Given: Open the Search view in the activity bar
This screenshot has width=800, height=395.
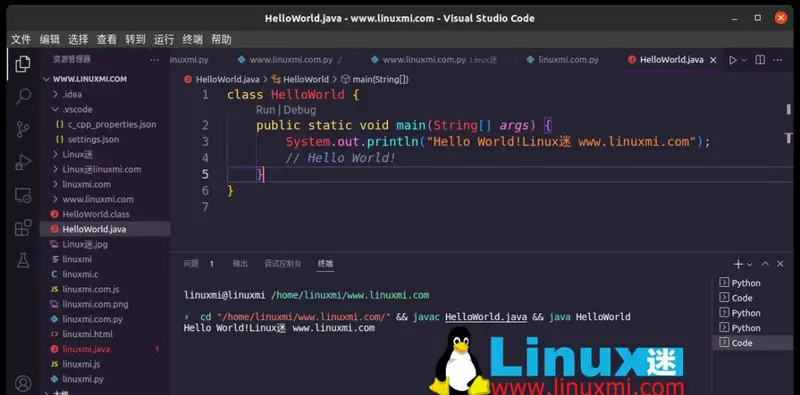Looking at the screenshot, I should (23, 96).
